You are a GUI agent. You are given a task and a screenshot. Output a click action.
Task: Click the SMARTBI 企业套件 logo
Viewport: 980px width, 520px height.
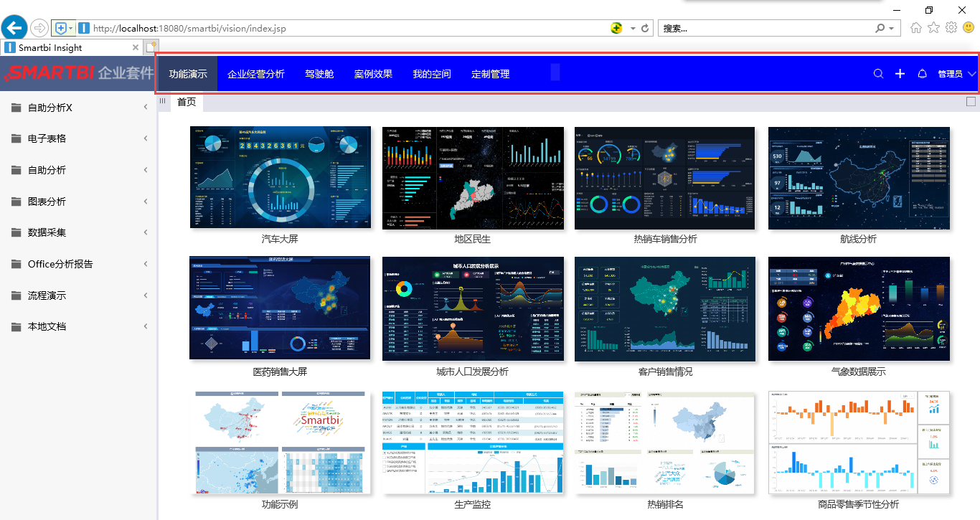pos(79,73)
